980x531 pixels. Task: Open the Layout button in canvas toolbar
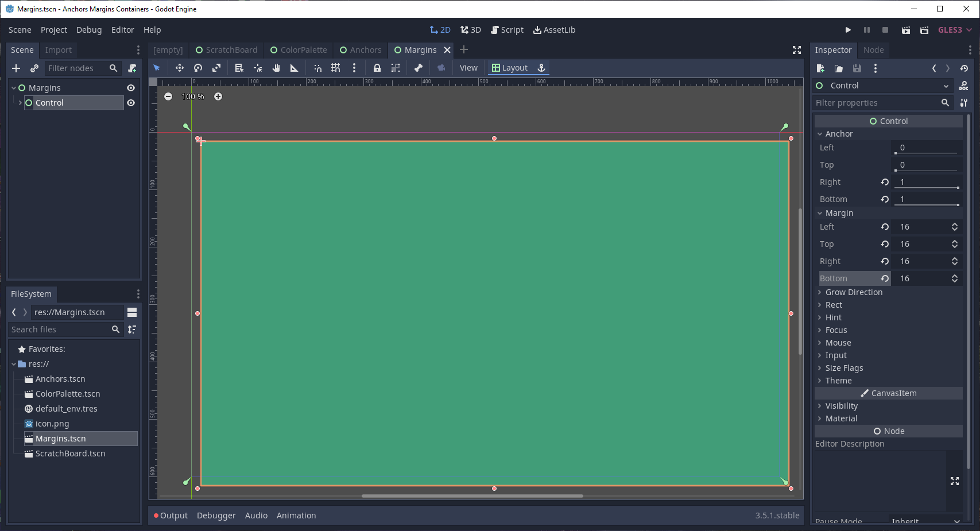510,68
